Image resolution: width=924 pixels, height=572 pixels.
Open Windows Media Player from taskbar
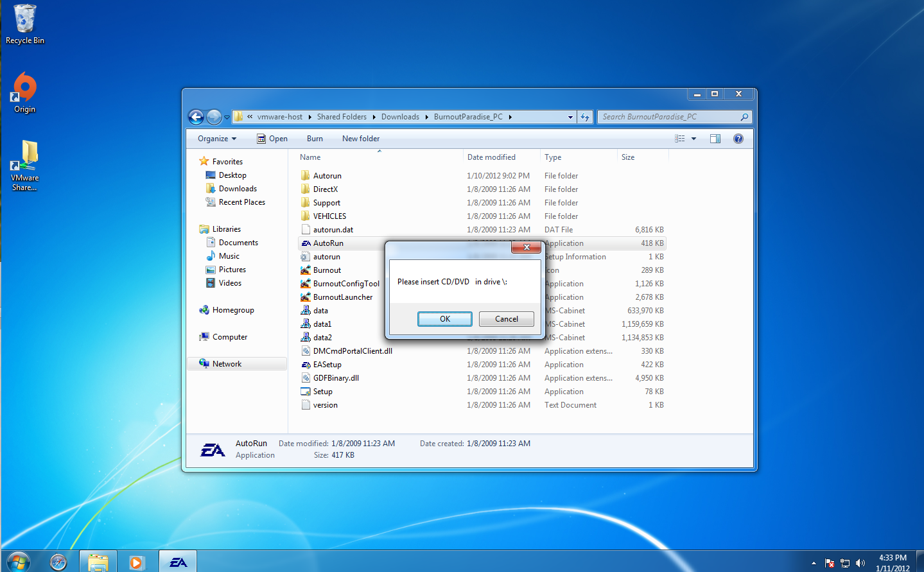click(x=136, y=563)
